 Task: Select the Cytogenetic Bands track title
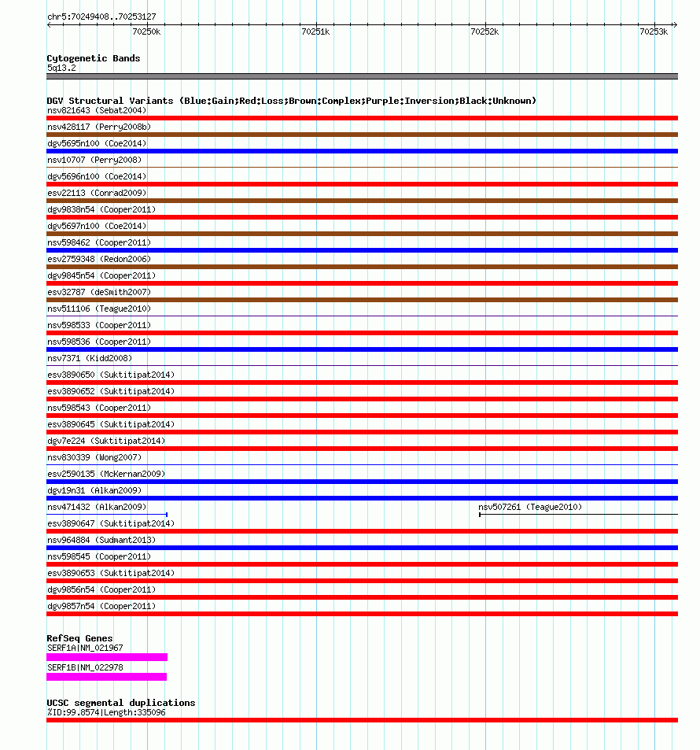(x=94, y=58)
